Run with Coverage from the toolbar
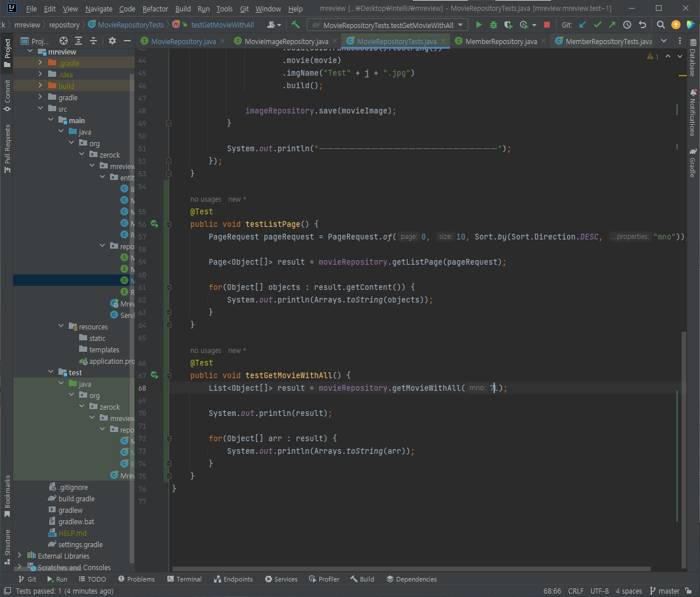Screen dimensions: 700x597 click(x=508, y=25)
